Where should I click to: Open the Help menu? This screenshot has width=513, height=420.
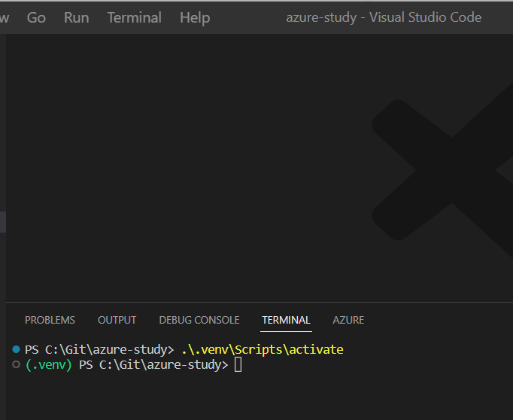point(195,17)
